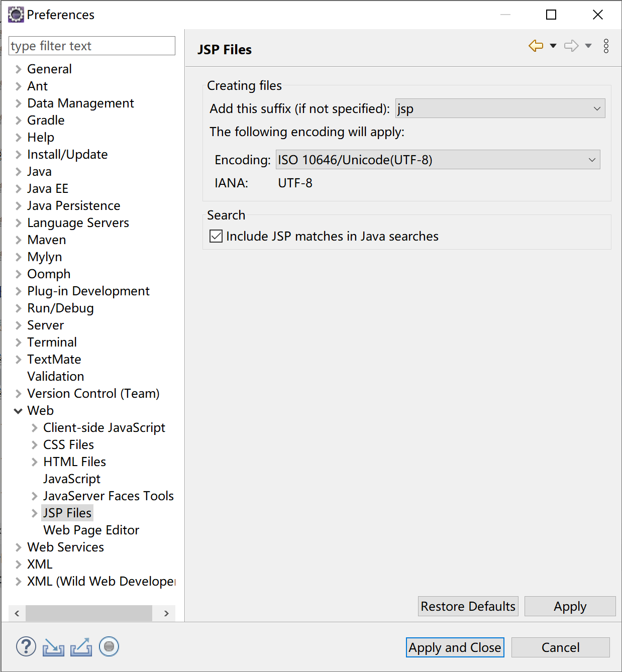The height and width of the screenshot is (672, 622).
Task: Maximize the Preferences window
Action: click(x=551, y=15)
